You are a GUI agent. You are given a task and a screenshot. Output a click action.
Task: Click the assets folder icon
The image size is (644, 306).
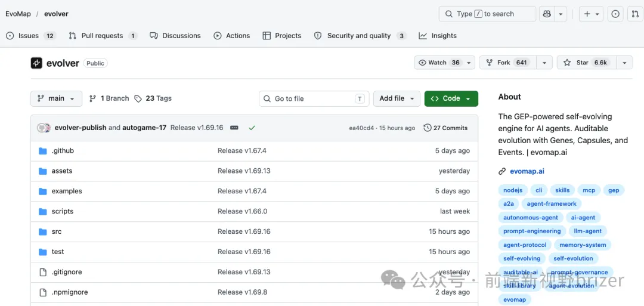coord(43,171)
